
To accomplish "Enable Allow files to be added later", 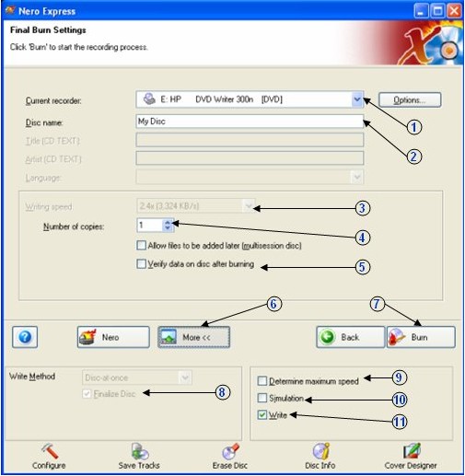I will [141, 245].
